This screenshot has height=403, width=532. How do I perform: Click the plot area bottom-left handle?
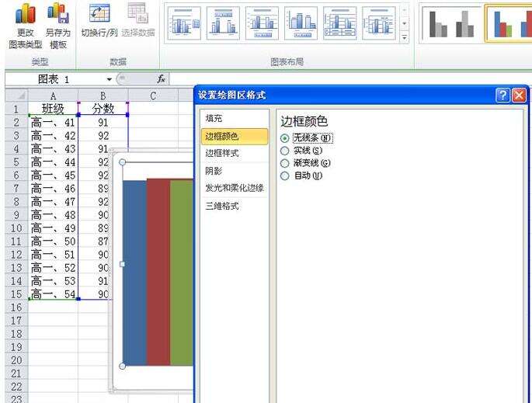click(123, 366)
